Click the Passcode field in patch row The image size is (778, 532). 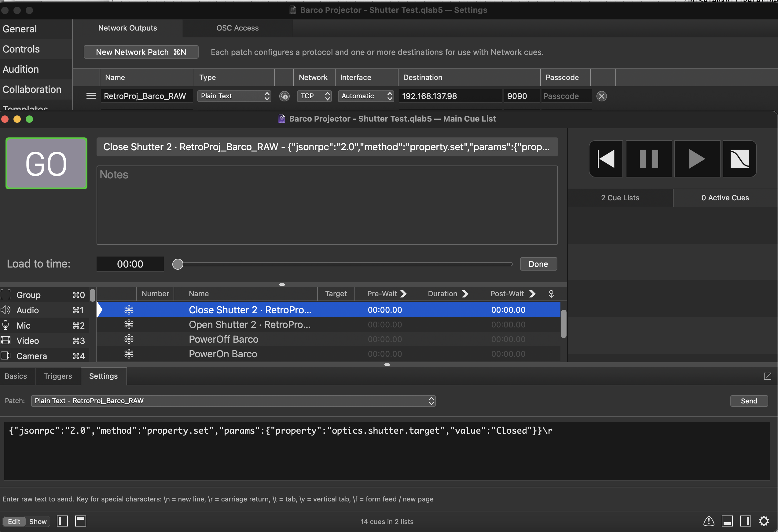566,96
